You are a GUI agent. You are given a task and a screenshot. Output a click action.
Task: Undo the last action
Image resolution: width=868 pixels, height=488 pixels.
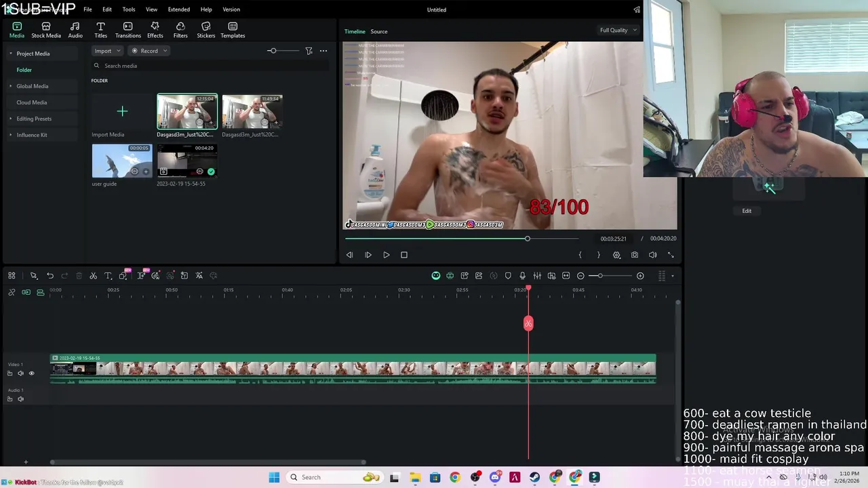(x=50, y=276)
